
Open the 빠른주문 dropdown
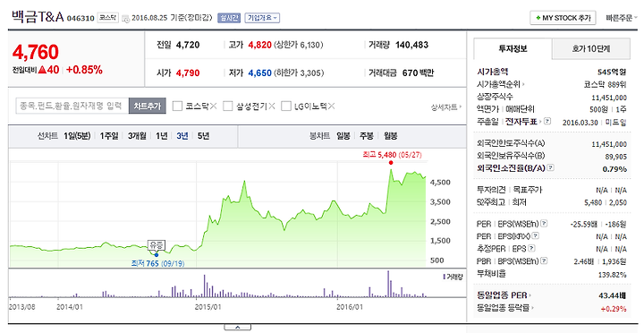pos(622,18)
